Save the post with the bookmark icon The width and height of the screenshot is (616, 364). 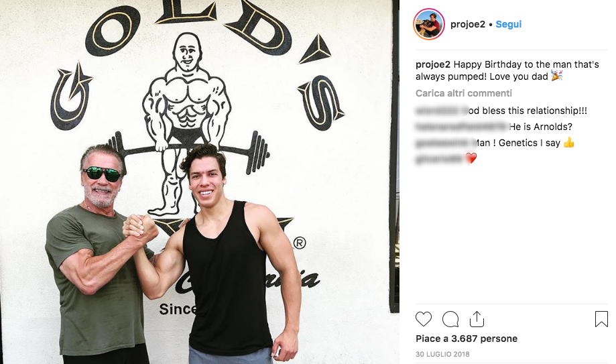(601, 319)
